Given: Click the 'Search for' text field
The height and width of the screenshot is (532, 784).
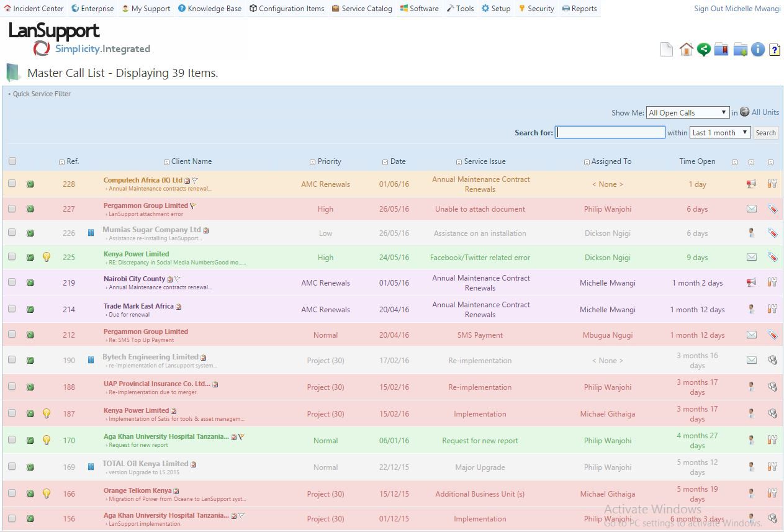Looking at the screenshot, I should click(x=610, y=132).
